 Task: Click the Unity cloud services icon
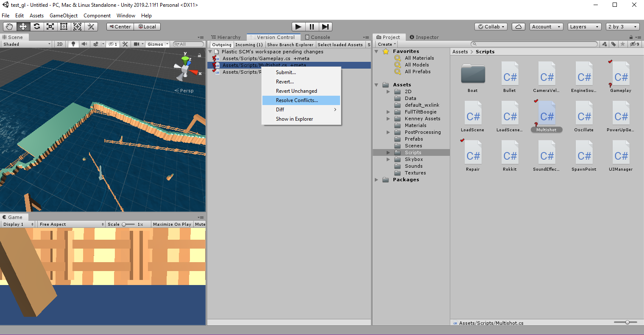tap(518, 26)
